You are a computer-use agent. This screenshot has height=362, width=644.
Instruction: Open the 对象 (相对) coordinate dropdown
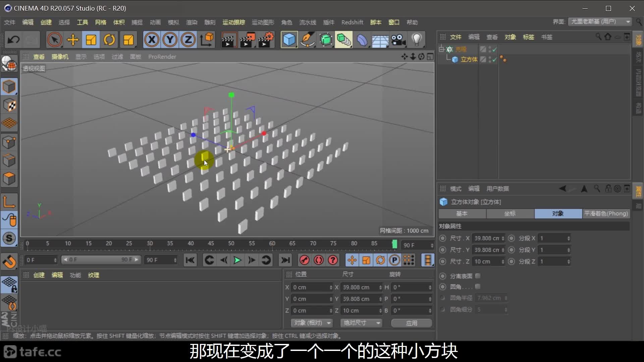pyautogui.click(x=312, y=323)
